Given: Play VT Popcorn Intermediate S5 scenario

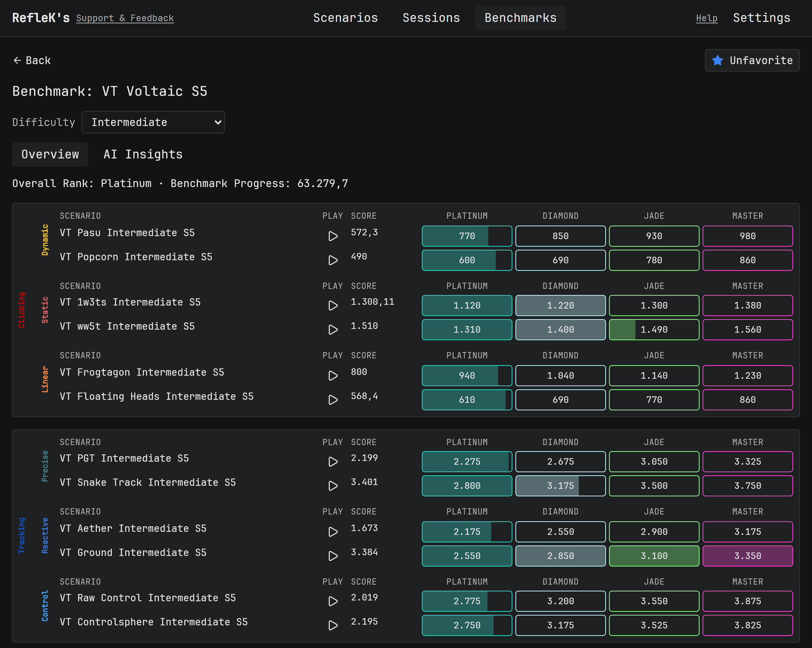Looking at the screenshot, I should (x=333, y=260).
